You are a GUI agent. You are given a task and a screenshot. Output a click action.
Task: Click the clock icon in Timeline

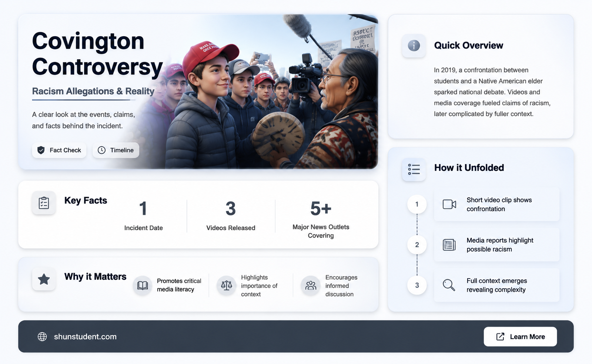(x=101, y=150)
